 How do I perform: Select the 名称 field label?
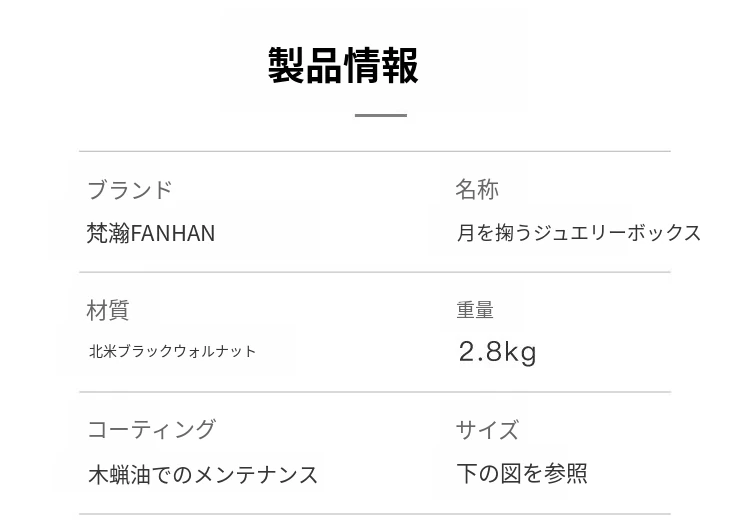[476, 189]
